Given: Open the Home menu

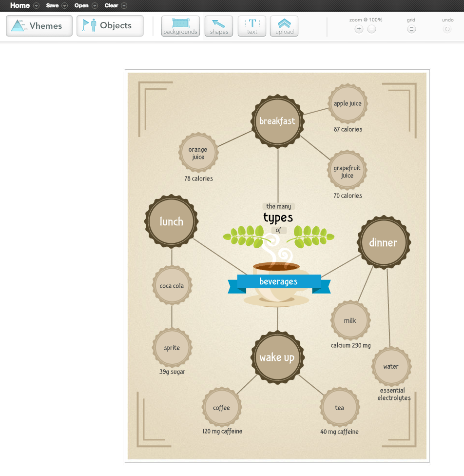Looking at the screenshot, I should click(x=20, y=5).
